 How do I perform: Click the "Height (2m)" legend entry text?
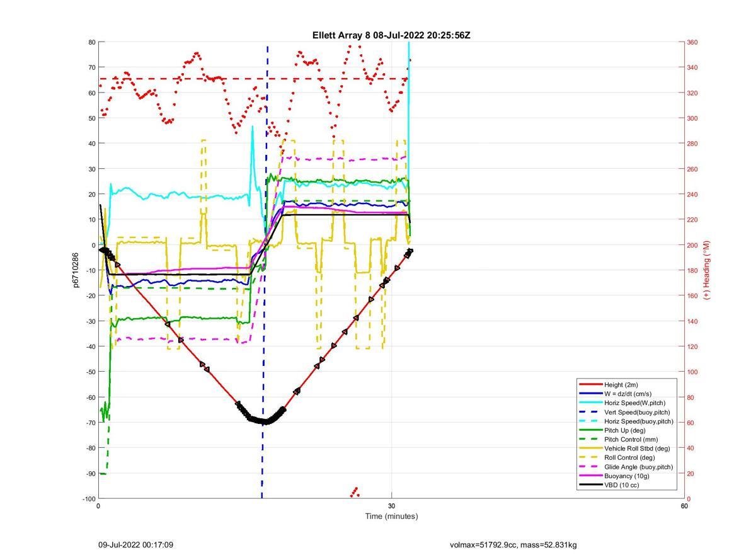[x=622, y=385]
